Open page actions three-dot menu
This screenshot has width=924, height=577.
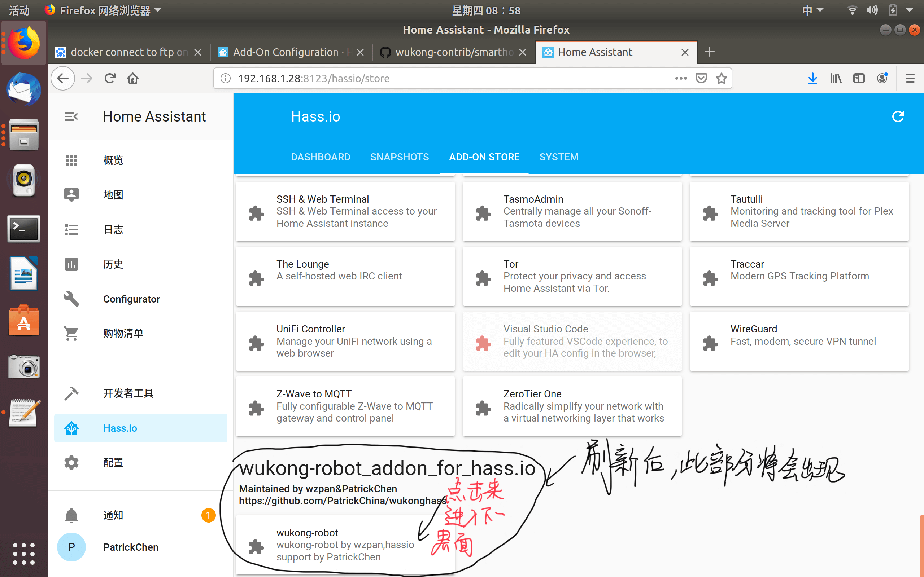tap(681, 78)
